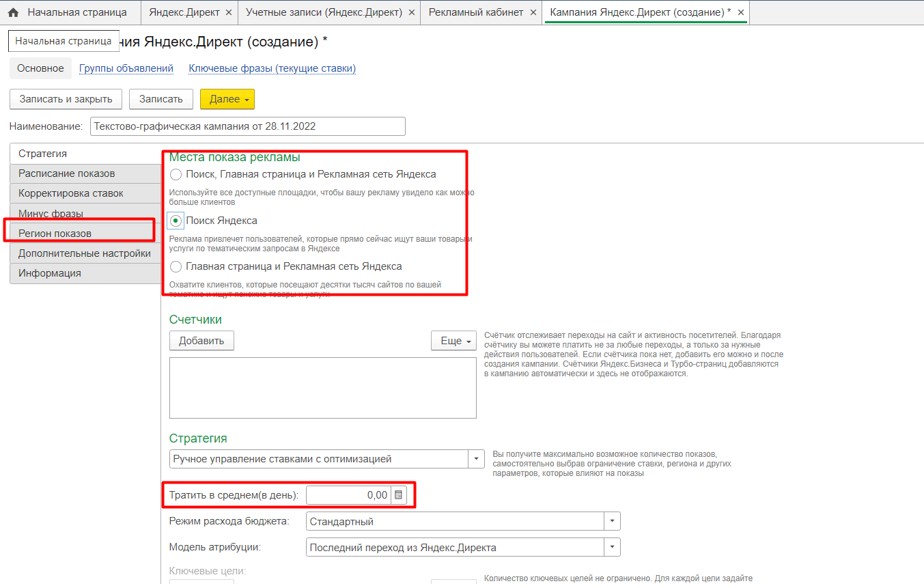Open Ключевые фразы (текущие ставки) link

click(272, 68)
